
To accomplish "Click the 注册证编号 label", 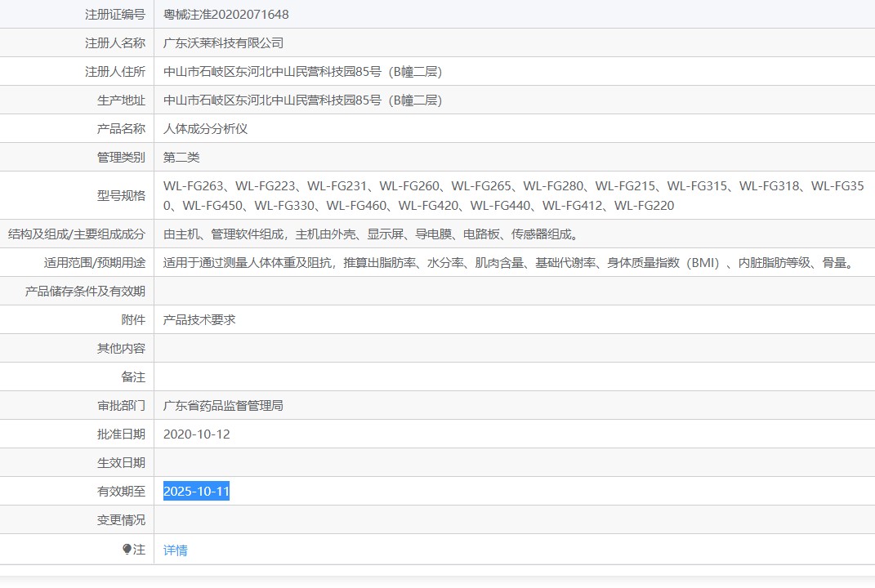I will 115,15.
